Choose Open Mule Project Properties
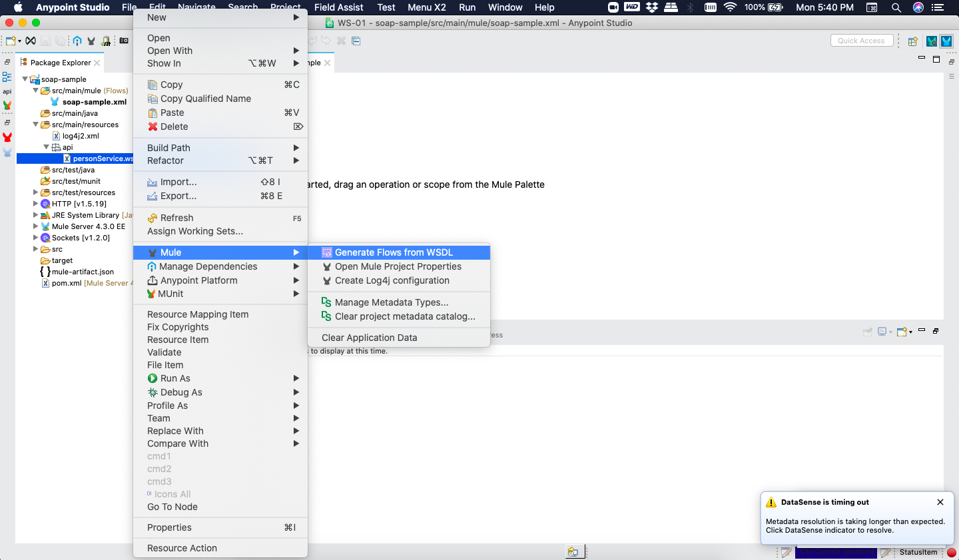 [399, 266]
